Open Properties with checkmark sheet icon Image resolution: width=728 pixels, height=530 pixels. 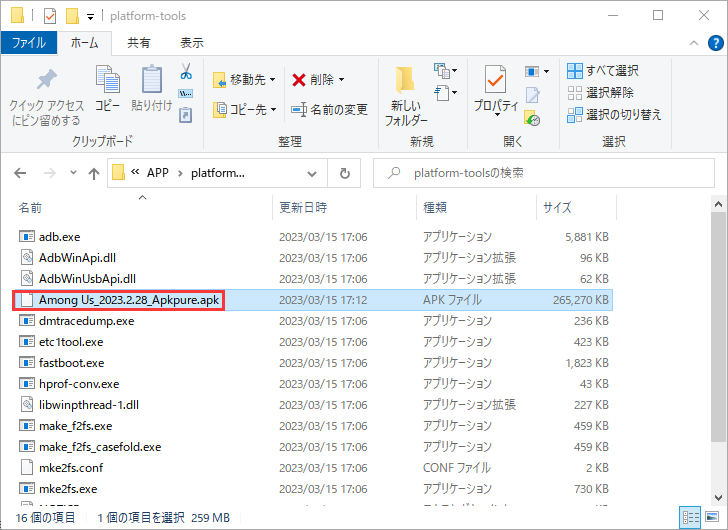tap(496, 80)
